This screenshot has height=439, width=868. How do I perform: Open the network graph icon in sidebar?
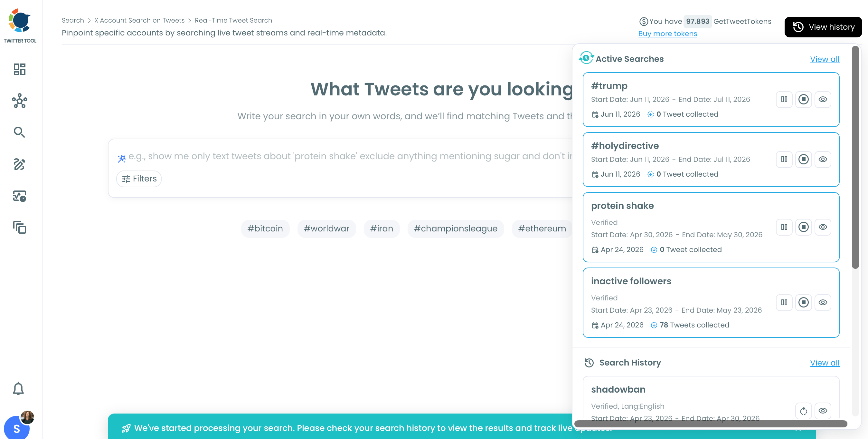[x=20, y=101]
